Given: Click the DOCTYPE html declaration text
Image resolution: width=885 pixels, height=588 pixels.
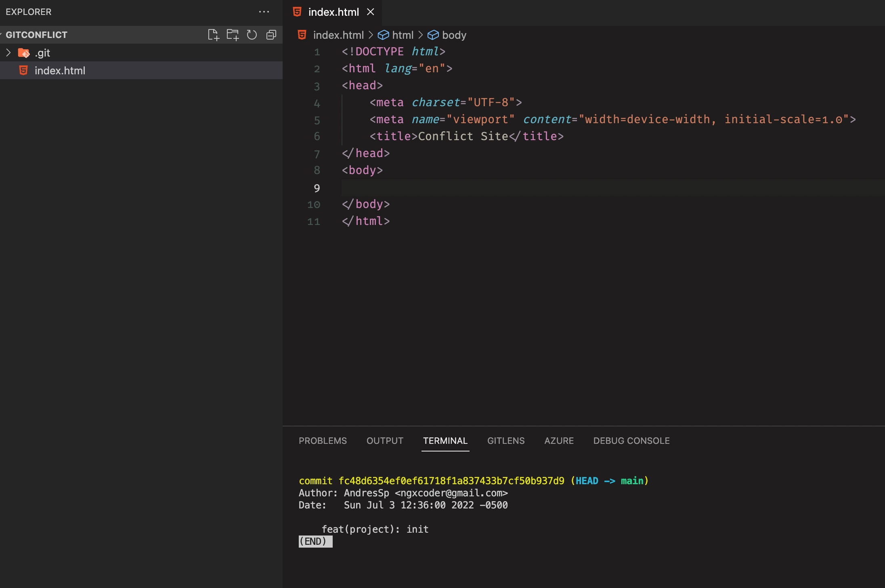Looking at the screenshot, I should 393,51.
